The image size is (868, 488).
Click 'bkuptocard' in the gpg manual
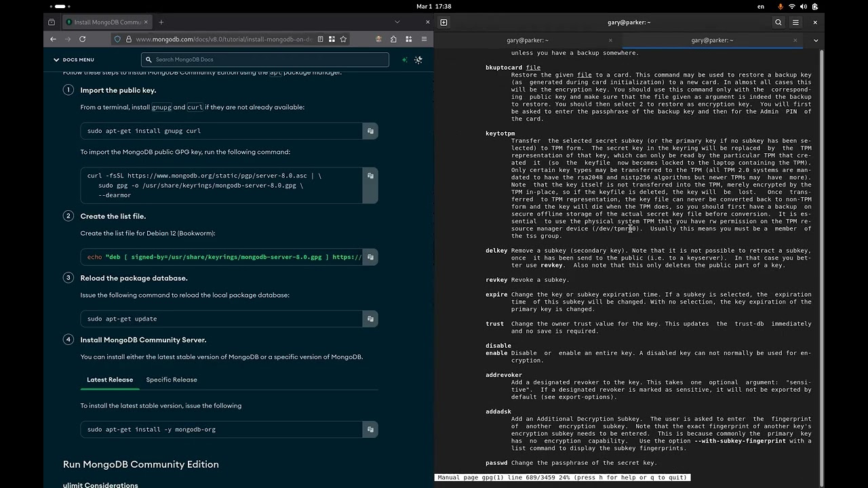click(x=504, y=68)
